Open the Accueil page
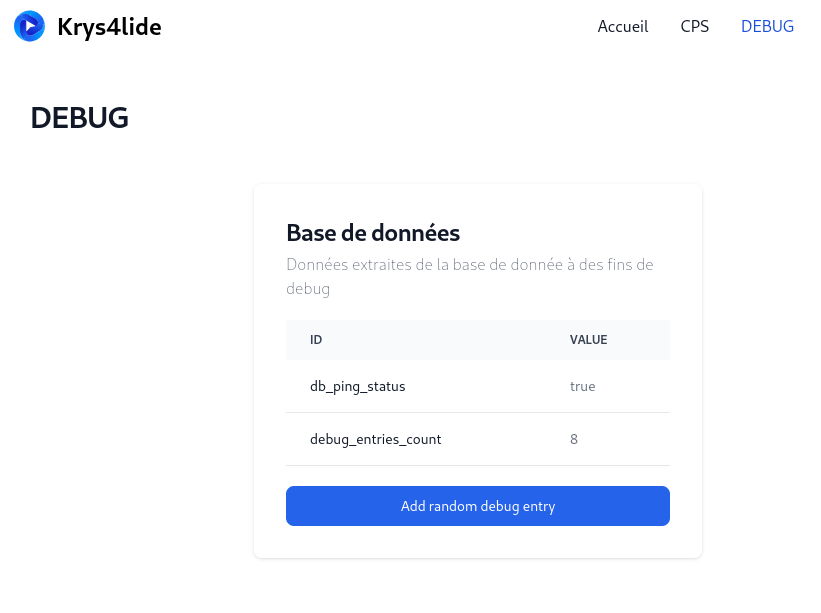 coord(623,26)
